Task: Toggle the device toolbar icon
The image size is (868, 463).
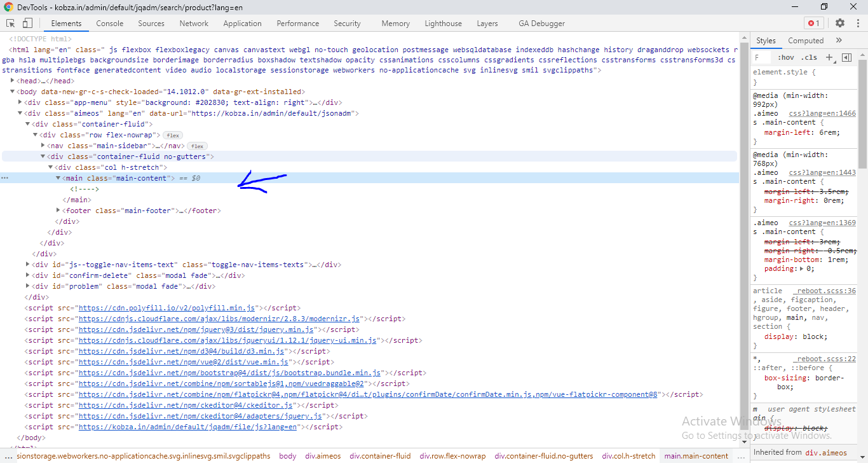Action: point(27,23)
